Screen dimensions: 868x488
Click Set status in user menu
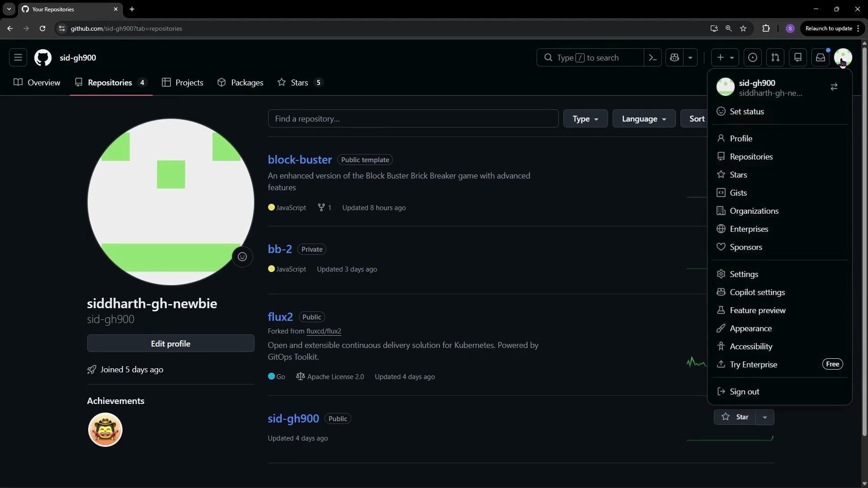[x=780, y=111]
